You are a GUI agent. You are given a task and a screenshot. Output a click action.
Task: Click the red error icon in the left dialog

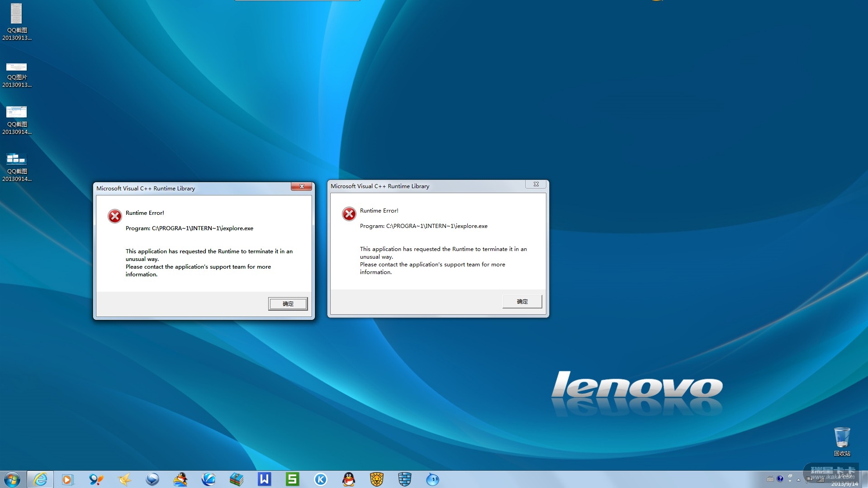[x=115, y=216]
